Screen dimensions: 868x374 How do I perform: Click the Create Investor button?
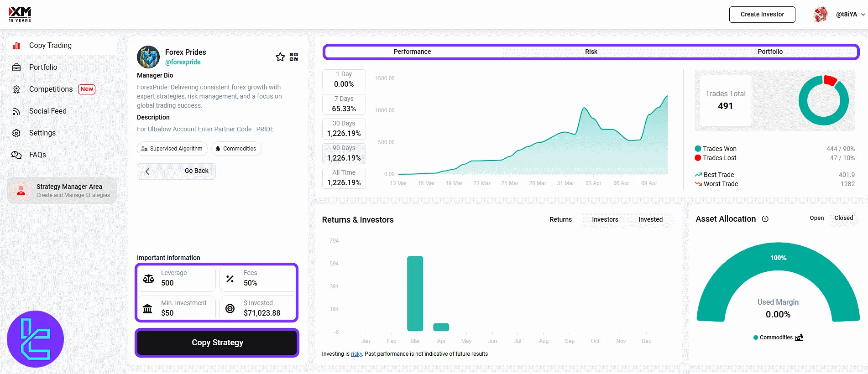tap(762, 15)
